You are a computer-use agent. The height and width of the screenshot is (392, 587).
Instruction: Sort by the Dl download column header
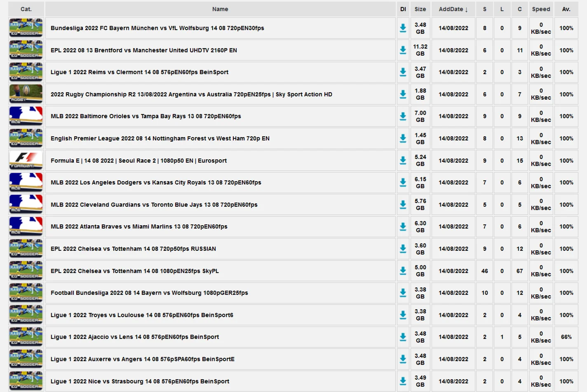(x=403, y=9)
